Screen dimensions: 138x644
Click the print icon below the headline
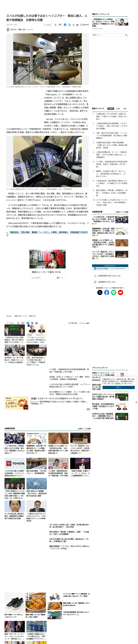pyautogui.click(x=77, y=25)
